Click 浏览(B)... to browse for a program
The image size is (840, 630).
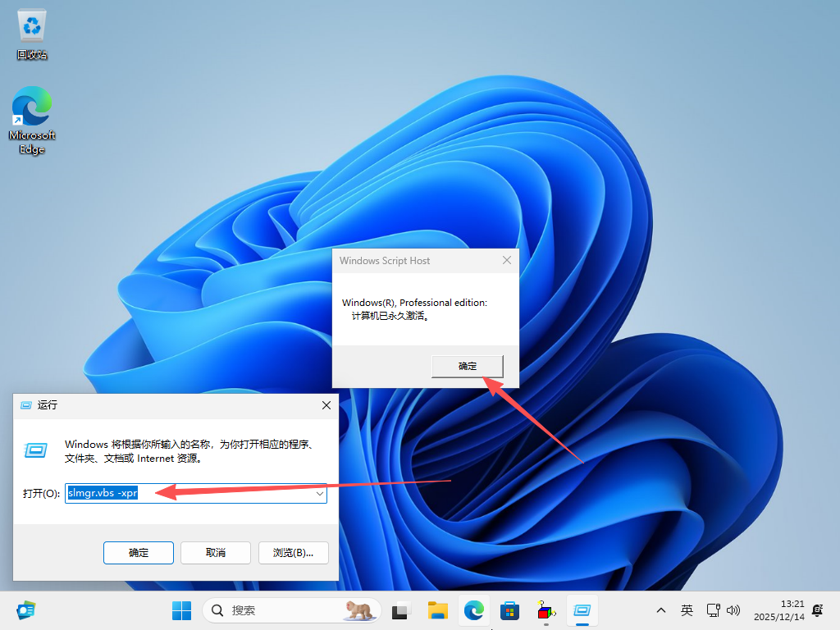click(293, 552)
